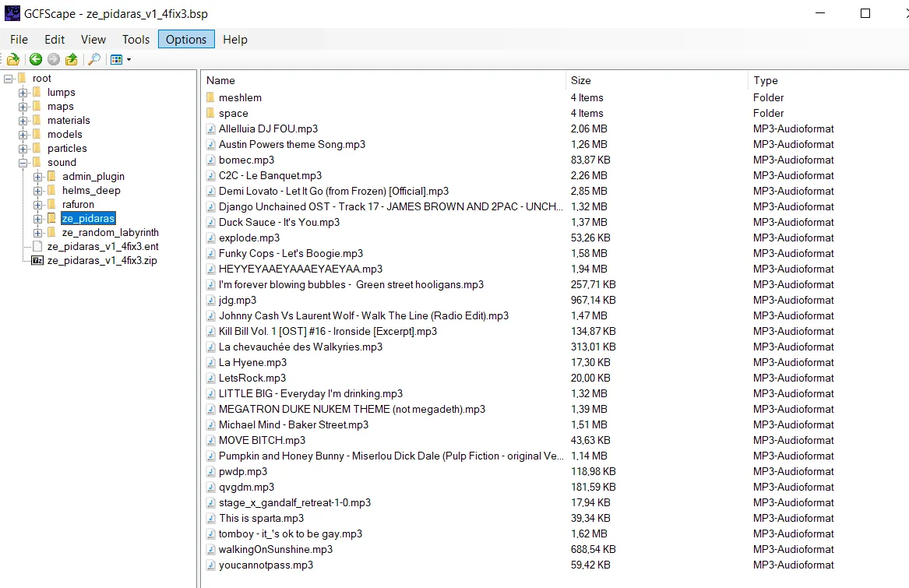Collapse the root tree node
This screenshot has height=588, width=909.
8,79
